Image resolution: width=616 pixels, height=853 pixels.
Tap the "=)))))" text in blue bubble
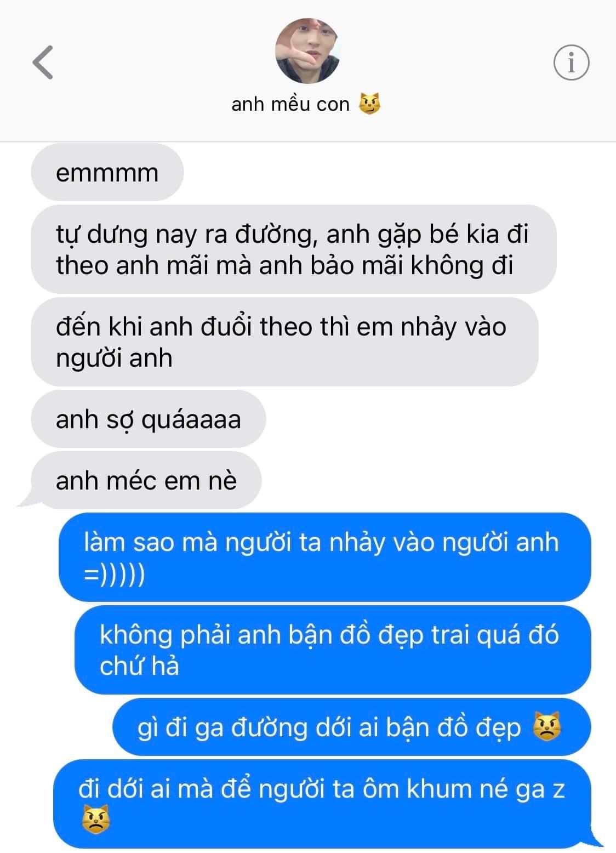coord(115,574)
